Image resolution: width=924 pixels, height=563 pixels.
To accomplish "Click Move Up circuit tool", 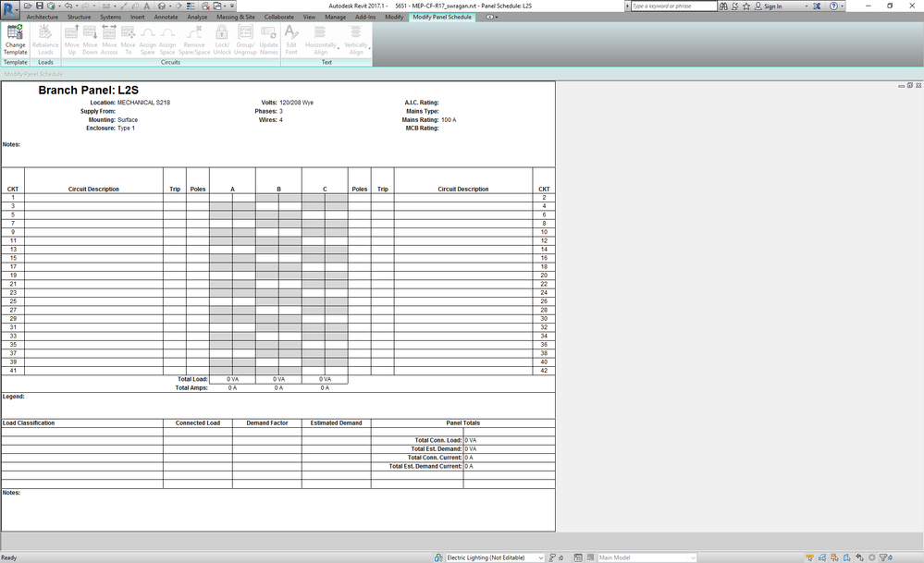I will coord(72,40).
